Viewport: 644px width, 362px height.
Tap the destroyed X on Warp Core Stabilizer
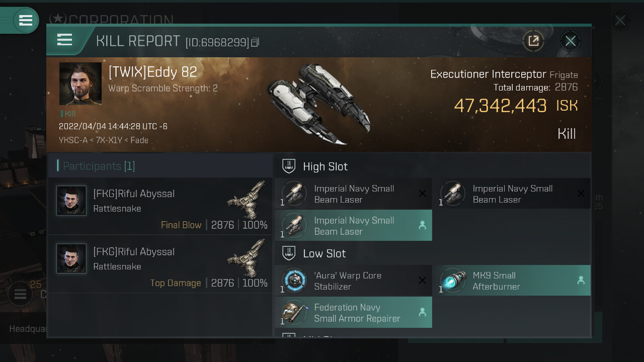tap(422, 281)
